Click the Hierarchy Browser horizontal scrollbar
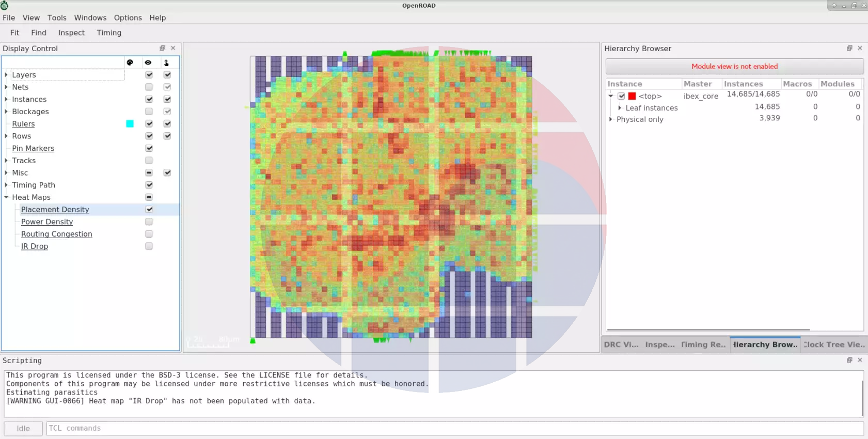This screenshot has height=439, width=868. pyautogui.click(x=708, y=330)
